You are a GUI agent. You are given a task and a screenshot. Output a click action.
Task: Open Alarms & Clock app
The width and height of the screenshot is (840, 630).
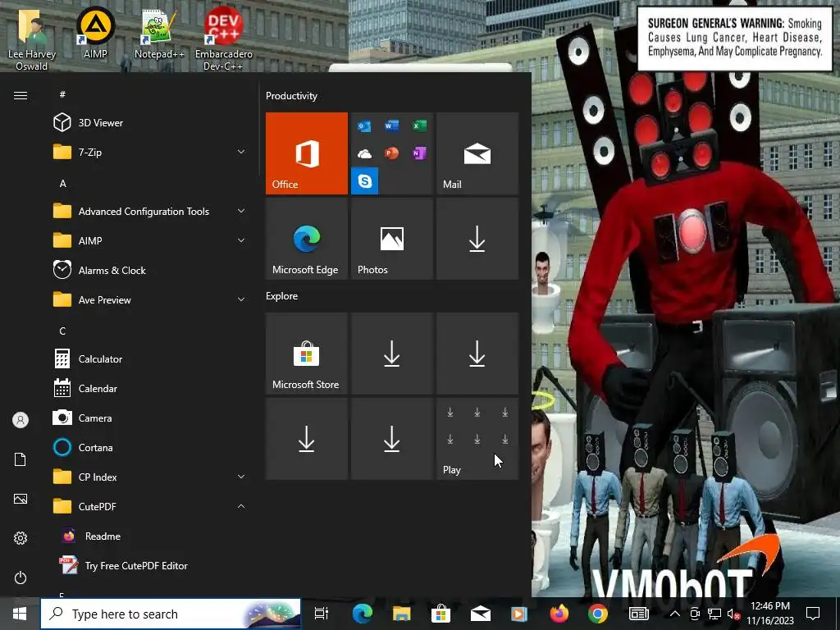coord(148,270)
